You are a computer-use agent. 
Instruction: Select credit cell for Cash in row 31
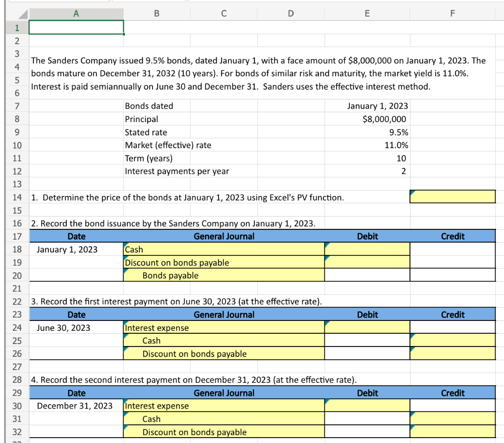click(453, 419)
